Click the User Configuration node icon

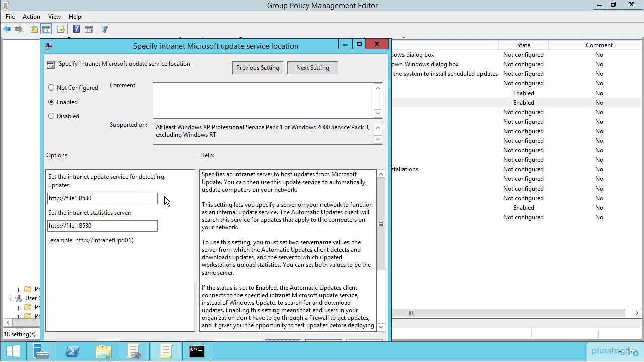pos(19,298)
